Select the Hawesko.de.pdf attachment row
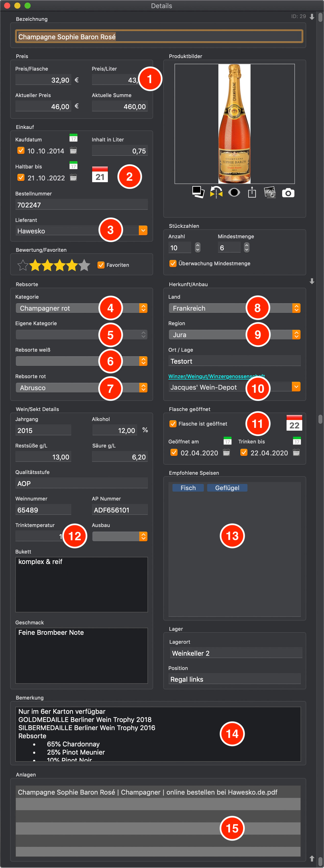This screenshot has width=324, height=868. point(158,792)
